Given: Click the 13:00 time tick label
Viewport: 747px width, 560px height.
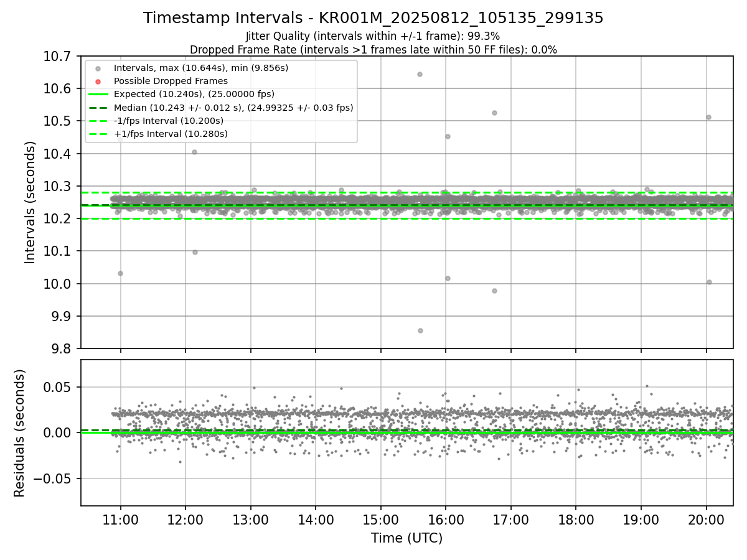Looking at the screenshot, I should tap(250, 519).
